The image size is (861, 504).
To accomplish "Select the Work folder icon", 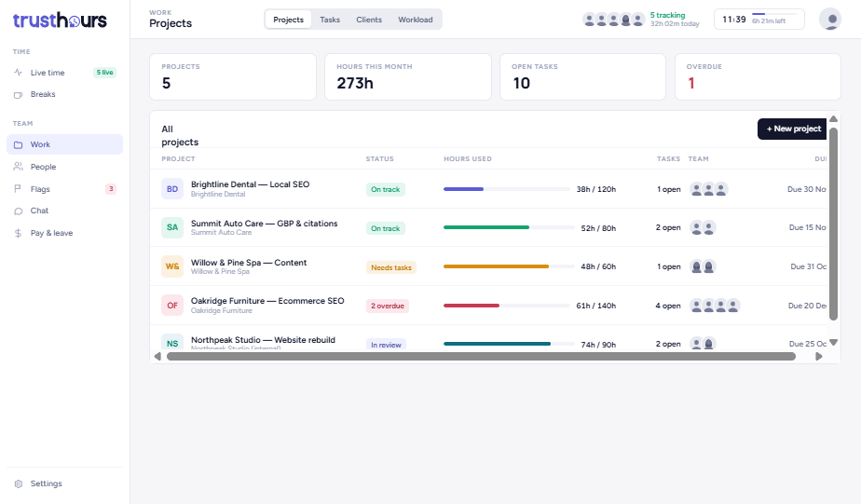I will coord(18,144).
